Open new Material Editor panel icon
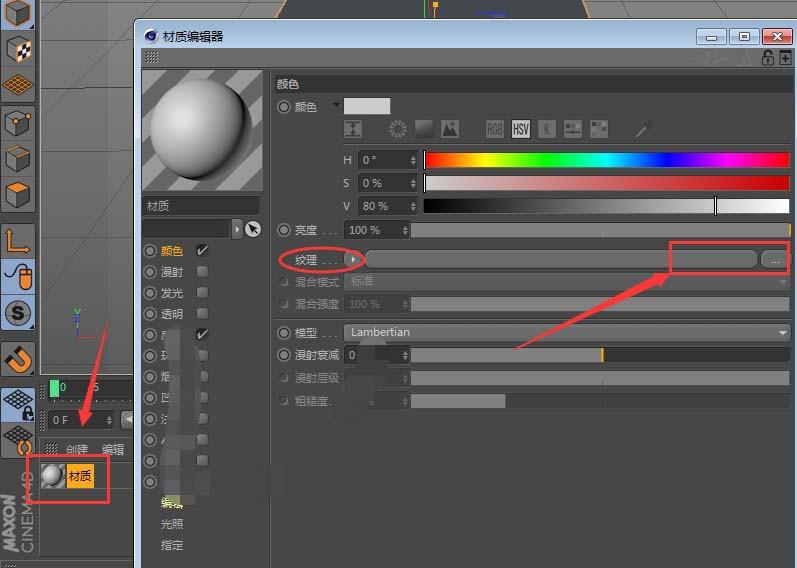 (785, 57)
